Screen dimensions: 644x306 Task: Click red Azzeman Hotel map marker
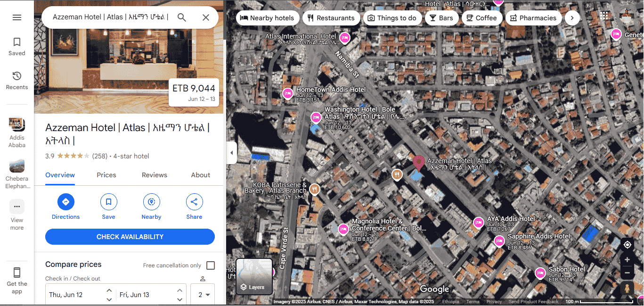point(418,163)
